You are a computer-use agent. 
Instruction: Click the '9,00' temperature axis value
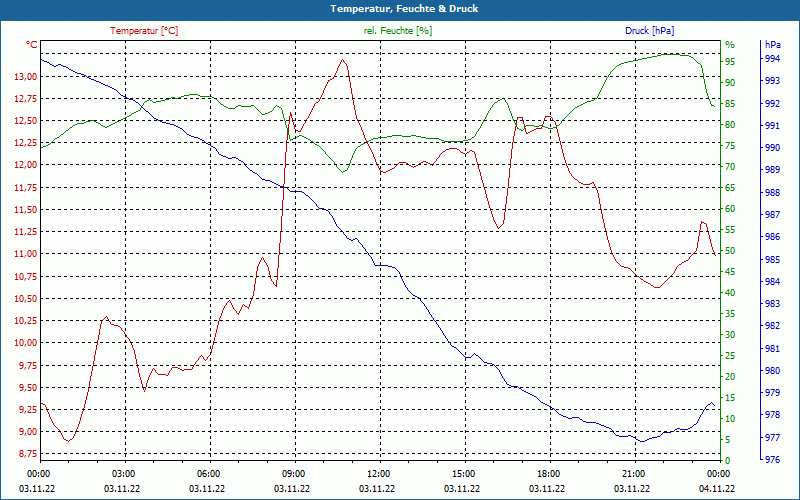click(x=28, y=432)
